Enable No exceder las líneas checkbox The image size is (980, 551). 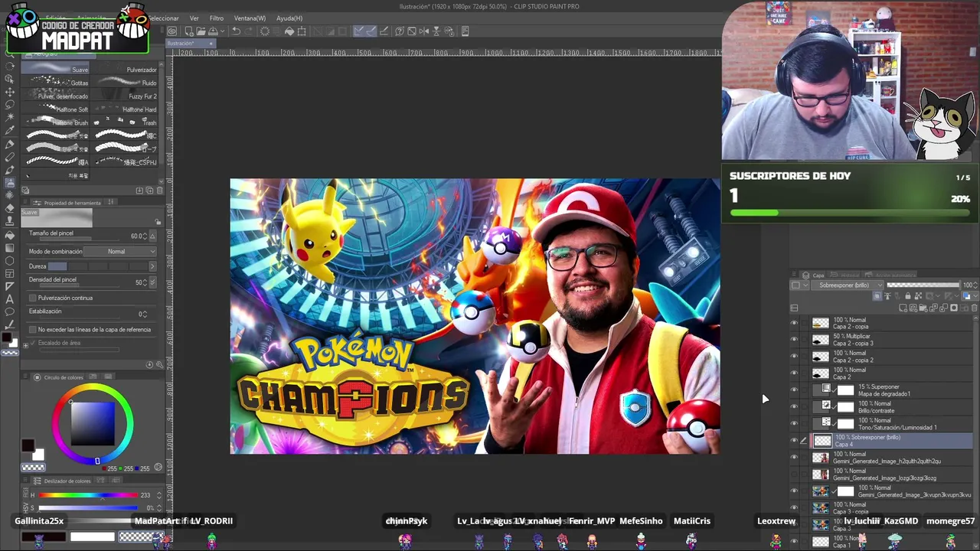coord(32,330)
